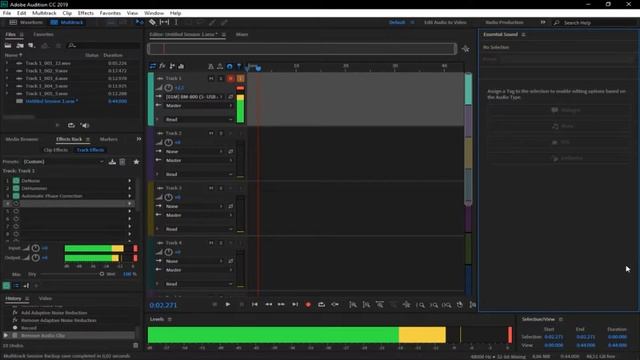This screenshot has width=640, height=360.
Task: Select Edit Audio to Video workspace
Action: [x=445, y=22]
